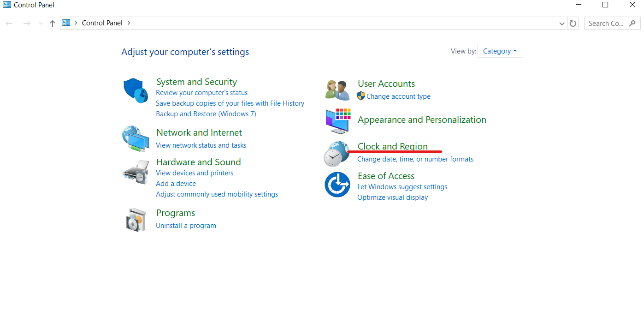The height and width of the screenshot is (329, 644).
Task: Click Review your computer's status
Action: pyautogui.click(x=201, y=93)
